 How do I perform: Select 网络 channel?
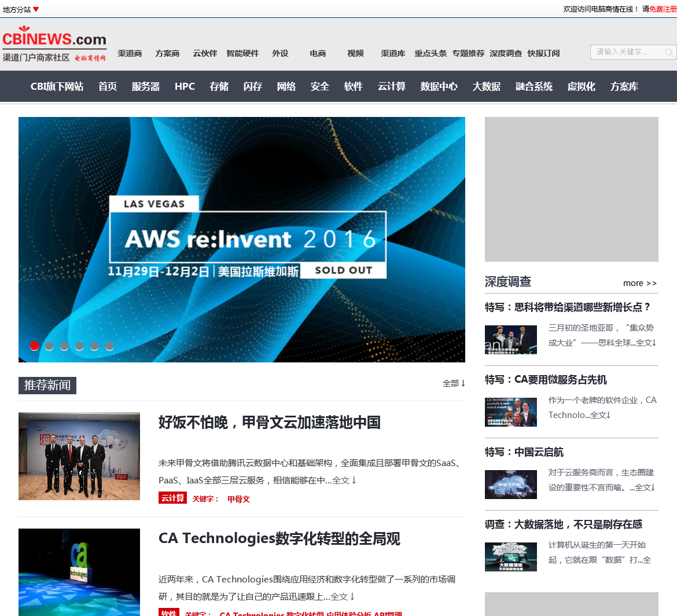point(286,86)
